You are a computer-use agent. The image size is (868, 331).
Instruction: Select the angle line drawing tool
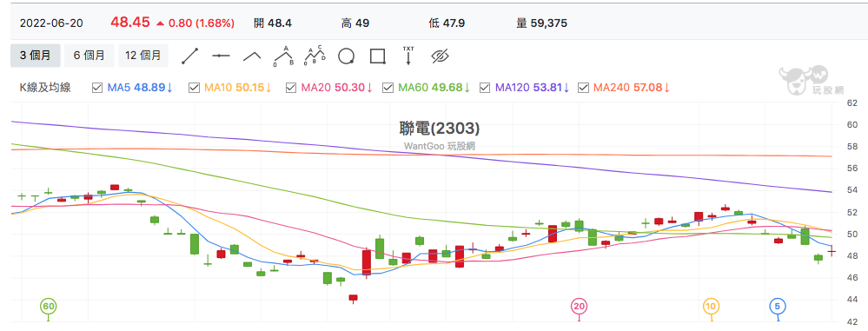(253, 56)
